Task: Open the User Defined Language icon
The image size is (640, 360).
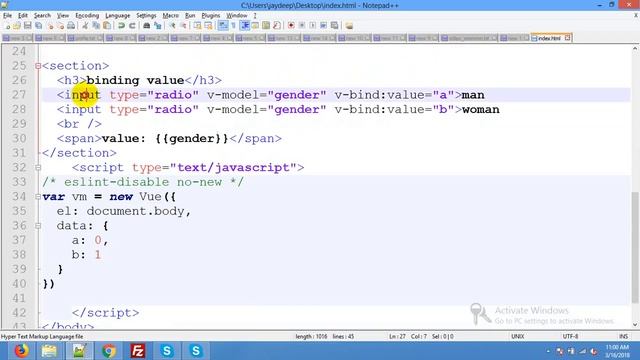Action: point(255,26)
